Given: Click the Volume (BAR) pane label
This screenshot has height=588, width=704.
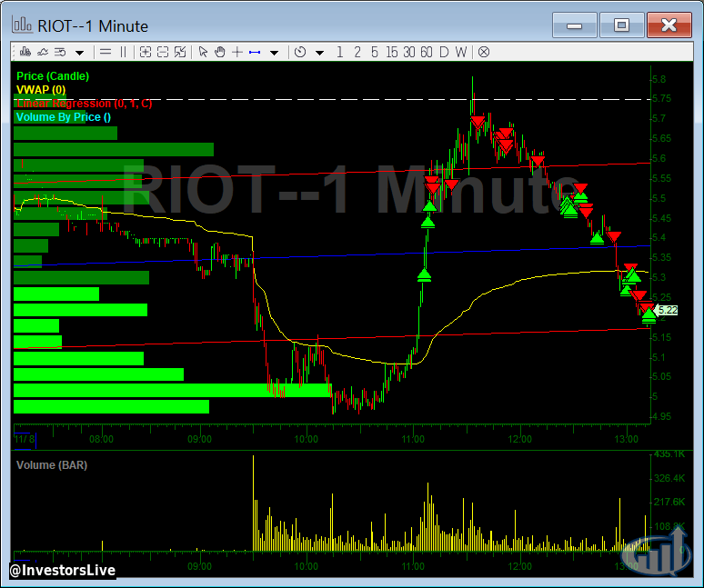Looking at the screenshot, I should pos(52,465).
